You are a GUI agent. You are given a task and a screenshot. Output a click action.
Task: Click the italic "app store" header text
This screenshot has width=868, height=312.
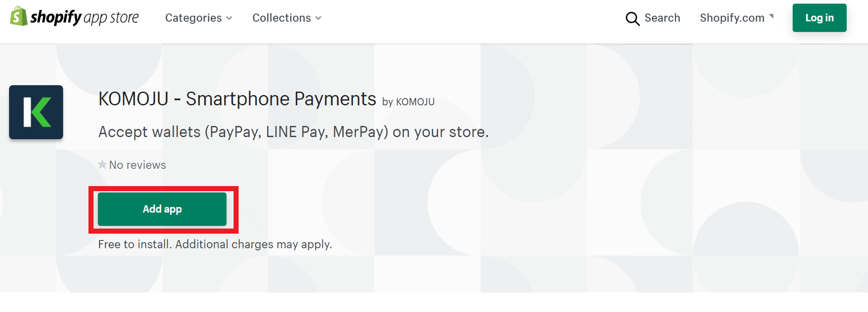tap(111, 18)
